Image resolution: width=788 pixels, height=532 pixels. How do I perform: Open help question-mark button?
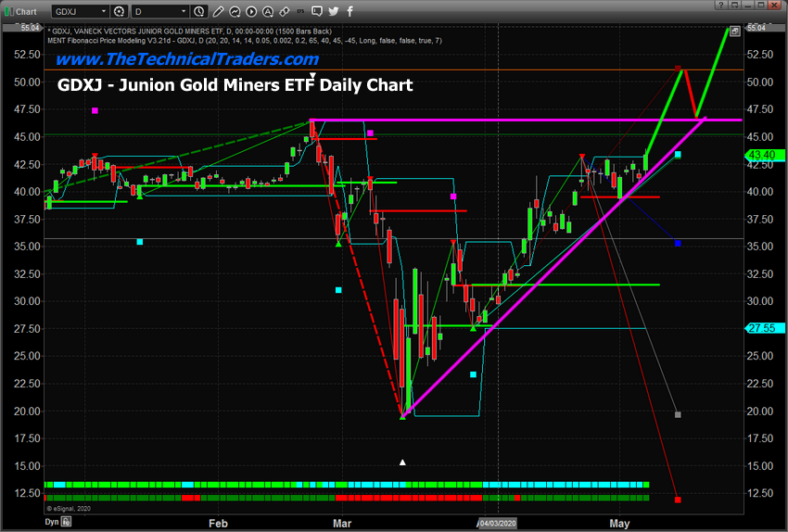pyautogui.click(x=721, y=5)
